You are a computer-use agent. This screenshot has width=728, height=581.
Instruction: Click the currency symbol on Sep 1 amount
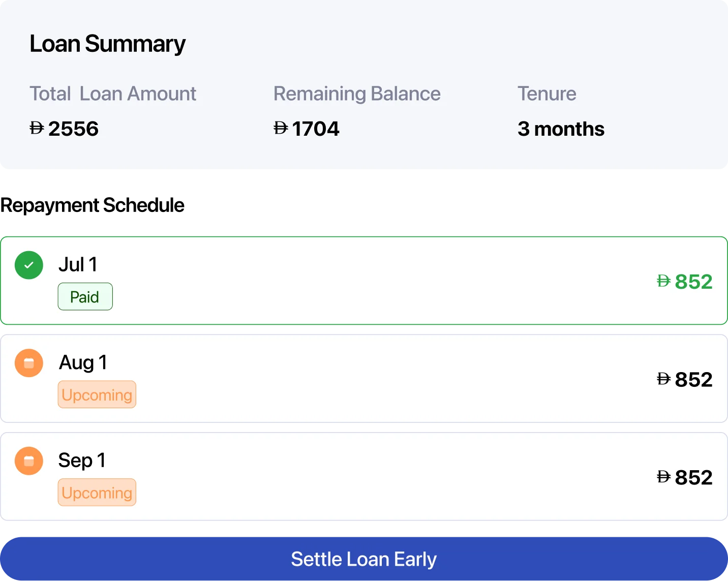(x=663, y=477)
